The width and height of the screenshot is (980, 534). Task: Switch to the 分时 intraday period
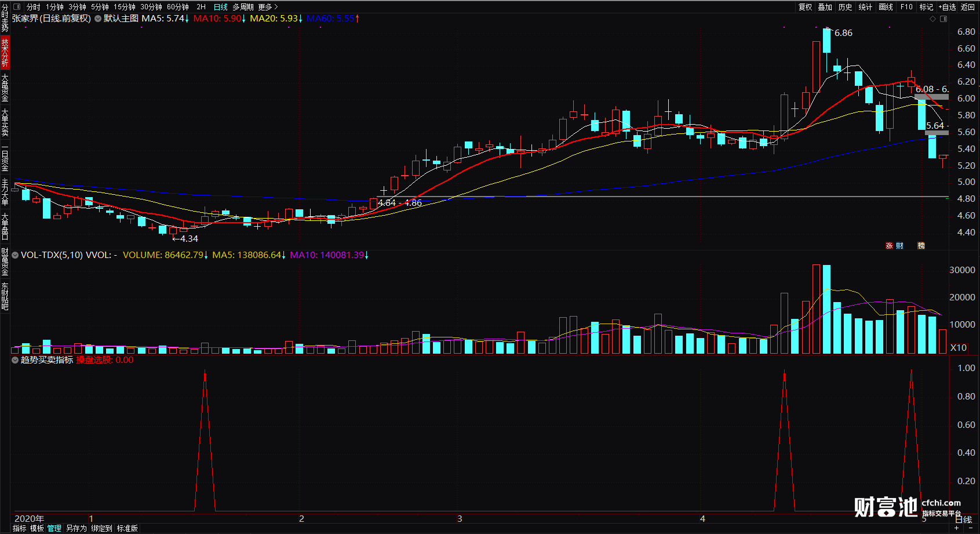(x=34, y=7)
